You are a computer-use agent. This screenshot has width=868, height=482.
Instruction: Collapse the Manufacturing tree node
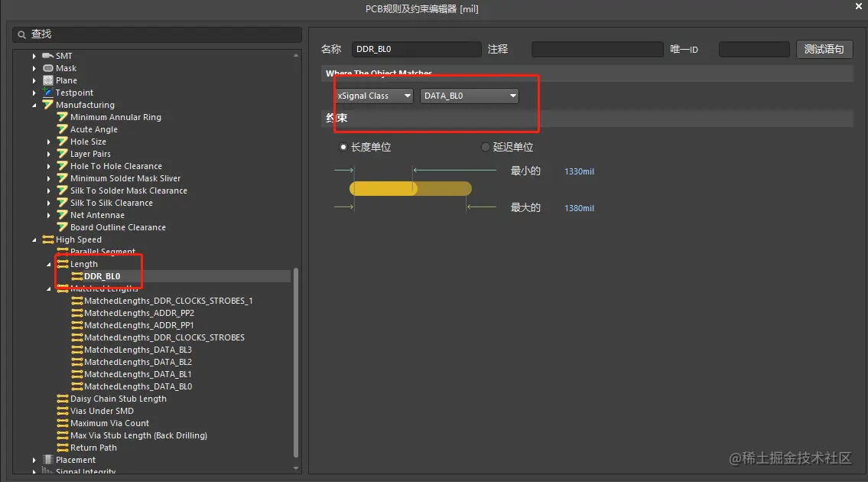(x=34, y=105)
